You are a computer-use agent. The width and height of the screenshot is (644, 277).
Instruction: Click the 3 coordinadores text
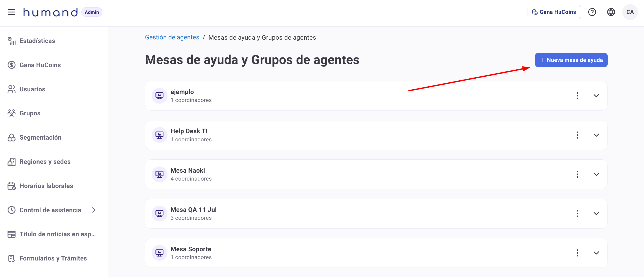(191, 218)
